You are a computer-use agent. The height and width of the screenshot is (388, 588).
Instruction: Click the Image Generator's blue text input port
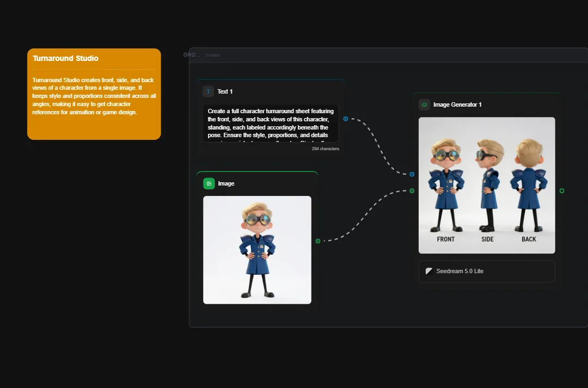coord(412,174)
